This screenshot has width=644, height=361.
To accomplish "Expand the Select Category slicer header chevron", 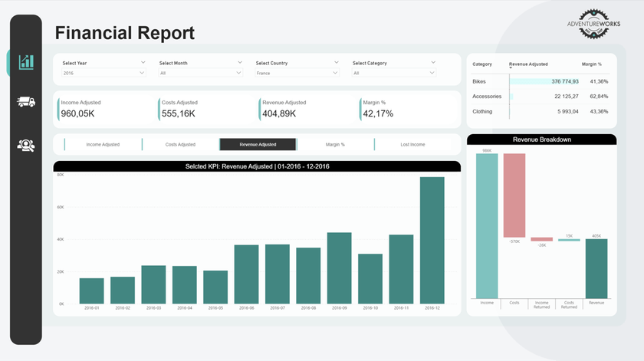I will [433, 62].
